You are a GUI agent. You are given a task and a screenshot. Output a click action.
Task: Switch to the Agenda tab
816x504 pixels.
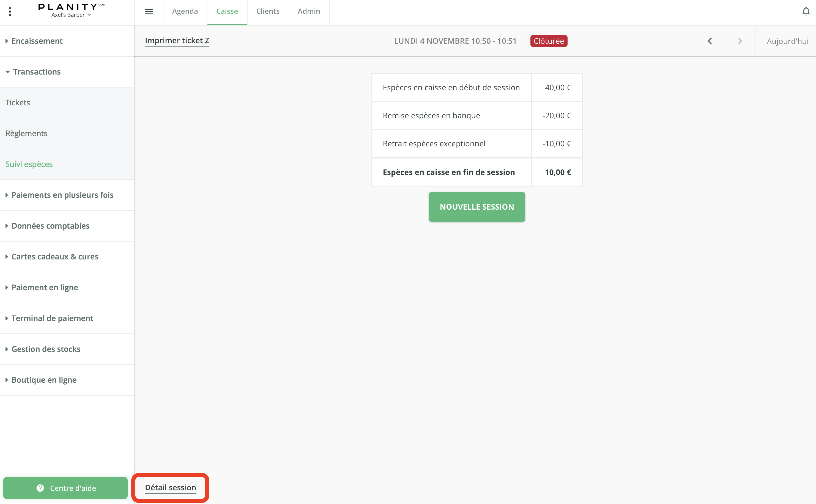[185, 11]
